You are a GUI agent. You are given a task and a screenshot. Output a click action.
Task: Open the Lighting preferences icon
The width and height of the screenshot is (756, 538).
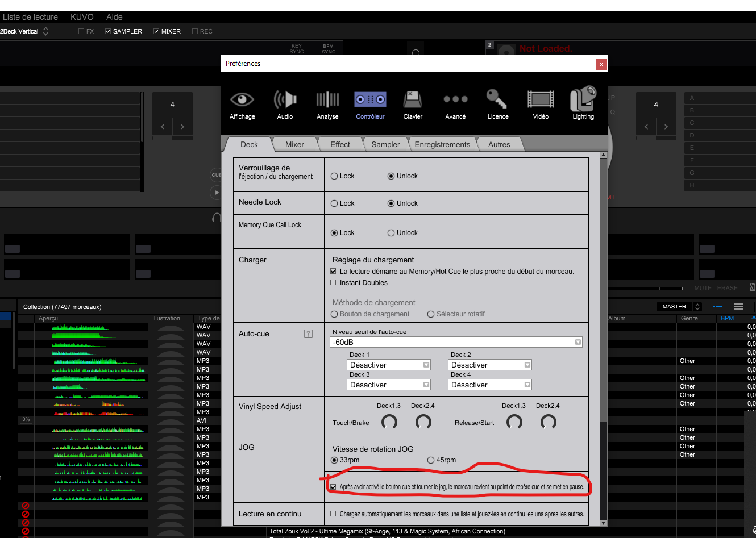pos(583,101)
